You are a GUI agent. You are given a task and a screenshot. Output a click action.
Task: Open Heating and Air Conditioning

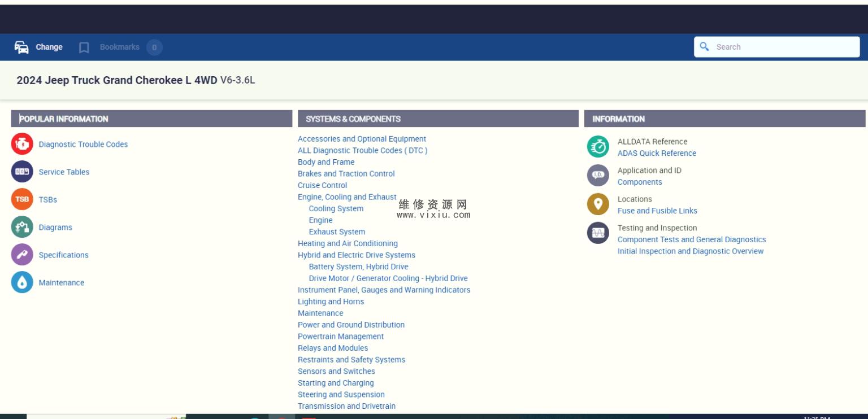point(348,243)
